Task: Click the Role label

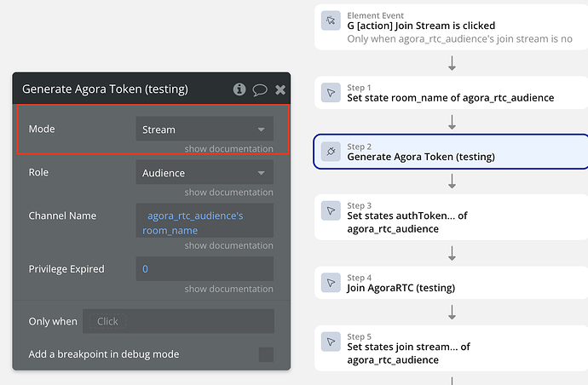Action: (38, 172)
